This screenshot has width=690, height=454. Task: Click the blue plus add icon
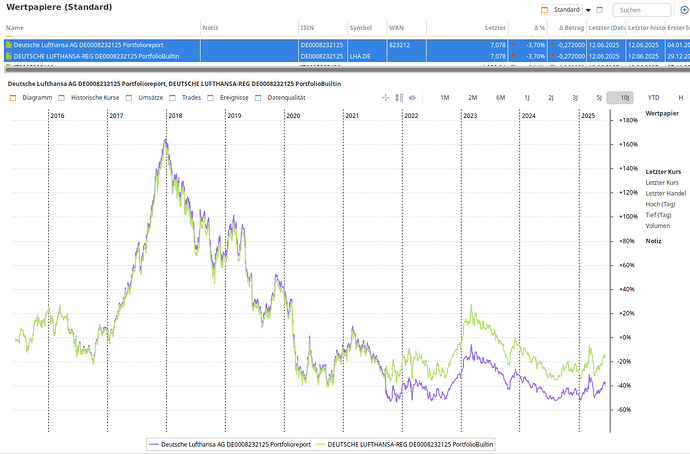pyautogui.click(x=685, y=10)
